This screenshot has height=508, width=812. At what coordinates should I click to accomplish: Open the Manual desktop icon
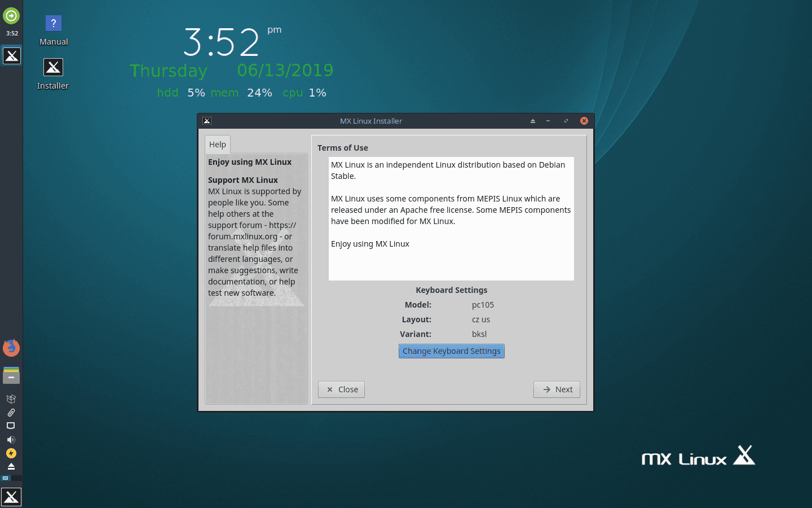click(53, 30)
